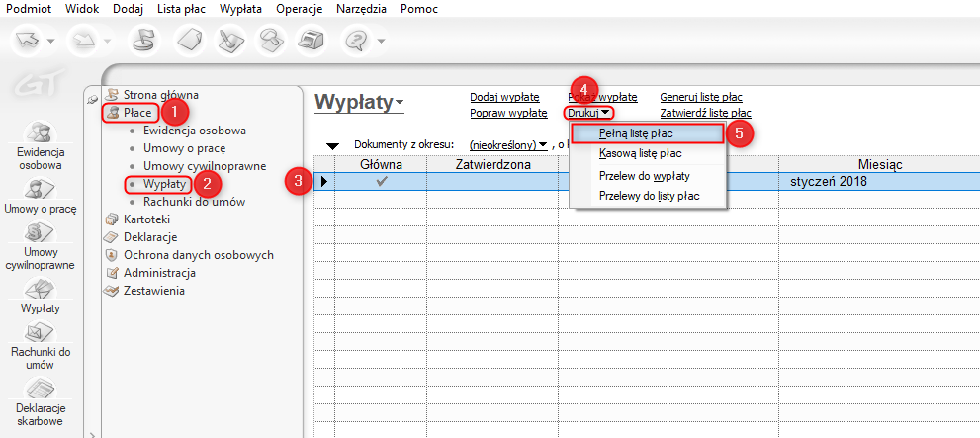Sort by the Zatwierdzona column header
Screen dimensions: 980x438
tap(492, 165)
